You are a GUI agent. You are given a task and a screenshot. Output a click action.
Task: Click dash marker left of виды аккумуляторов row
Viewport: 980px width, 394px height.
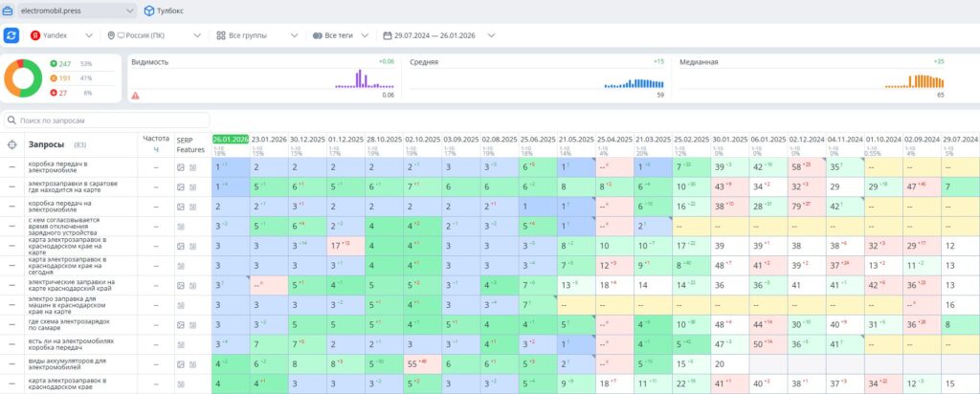coord(11,364)
